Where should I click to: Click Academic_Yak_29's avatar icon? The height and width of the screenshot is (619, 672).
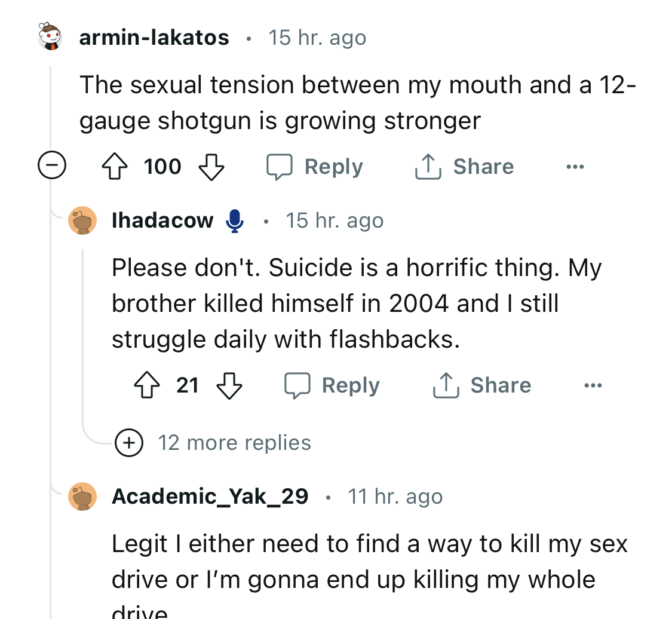pyautogui.click(x=82, y=497)
